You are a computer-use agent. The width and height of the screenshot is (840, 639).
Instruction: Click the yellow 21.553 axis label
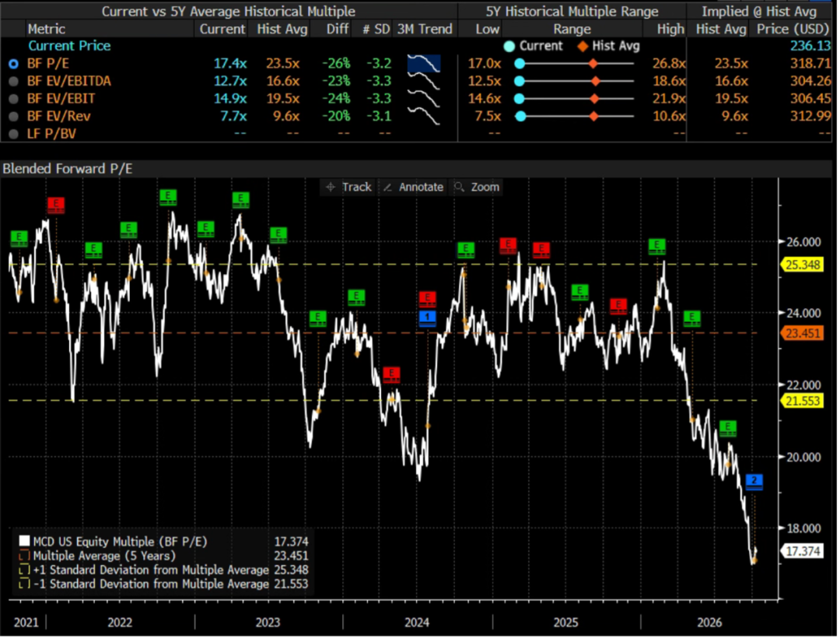coord(803,401)
